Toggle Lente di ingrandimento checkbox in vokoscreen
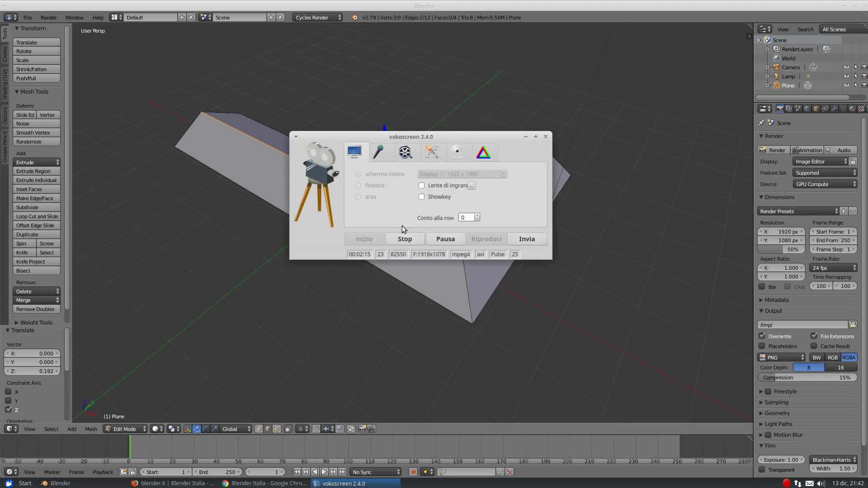868x488 pixels. coord(421,185)
